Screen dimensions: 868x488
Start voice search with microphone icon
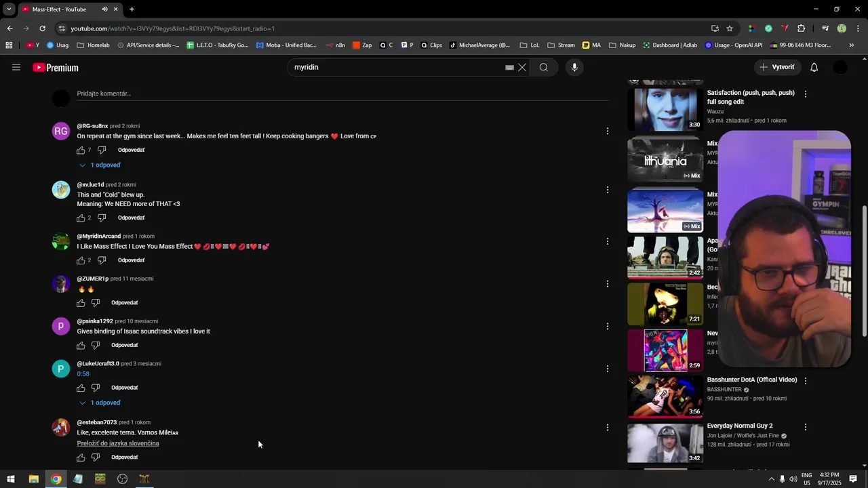[574, 67]
